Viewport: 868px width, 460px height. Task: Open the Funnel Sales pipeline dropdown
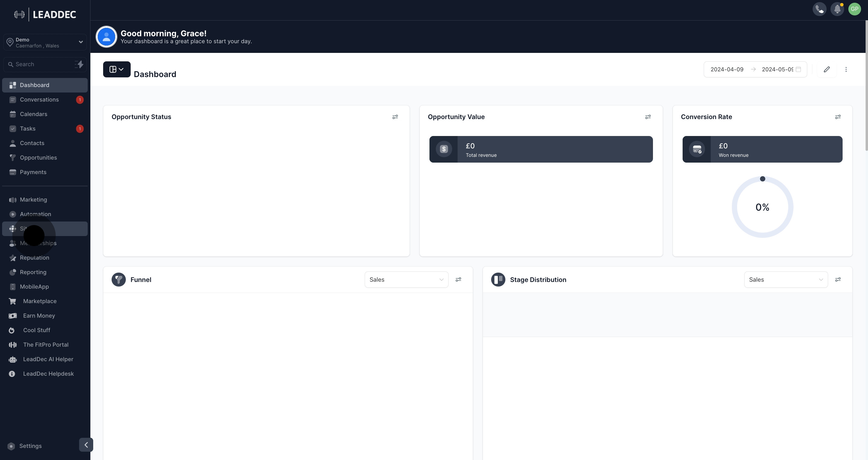(406, 280)
